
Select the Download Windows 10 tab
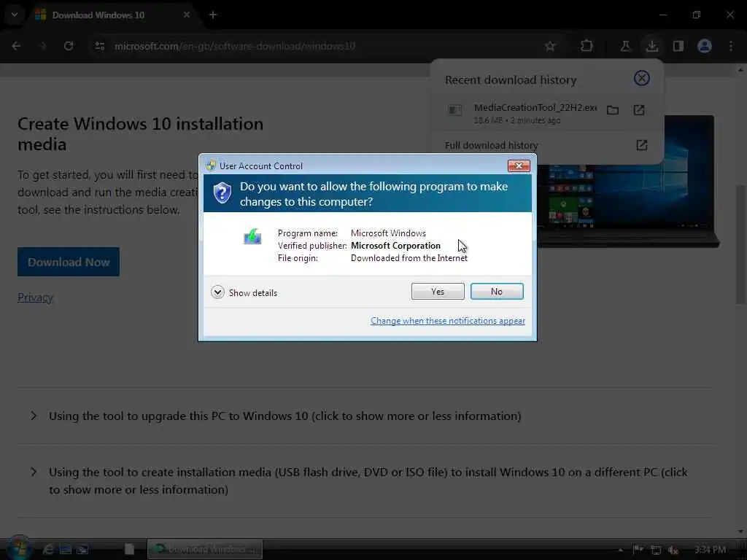click(113, 15)
